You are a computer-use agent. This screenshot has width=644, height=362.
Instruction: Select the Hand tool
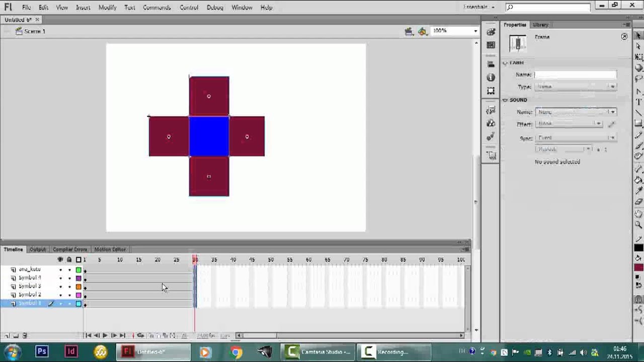click(638, 214)
